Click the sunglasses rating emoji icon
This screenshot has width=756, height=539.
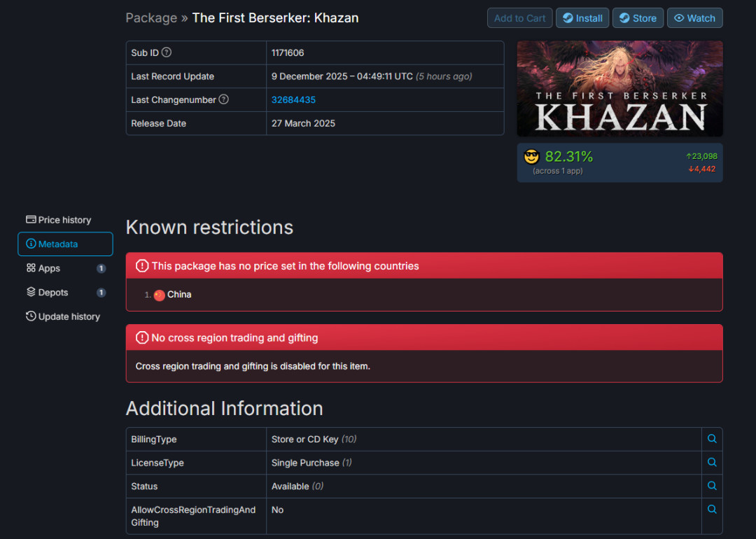[531, 157]
